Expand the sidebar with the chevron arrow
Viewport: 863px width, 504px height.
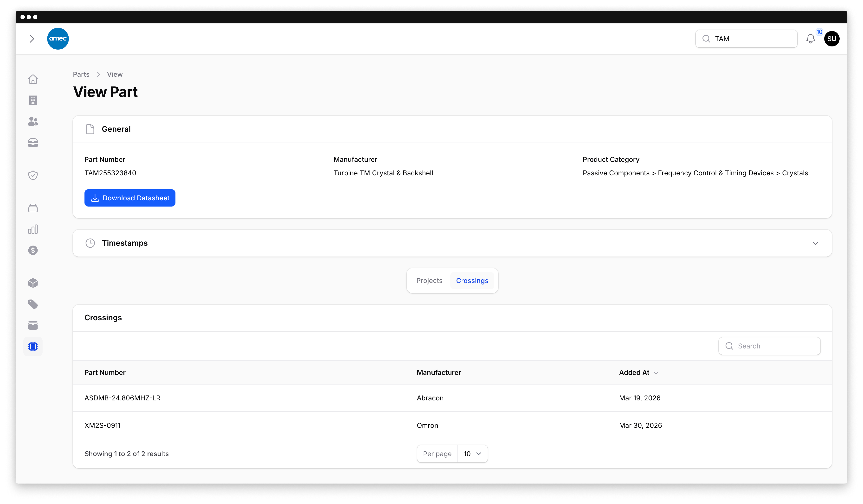point(32,39)
